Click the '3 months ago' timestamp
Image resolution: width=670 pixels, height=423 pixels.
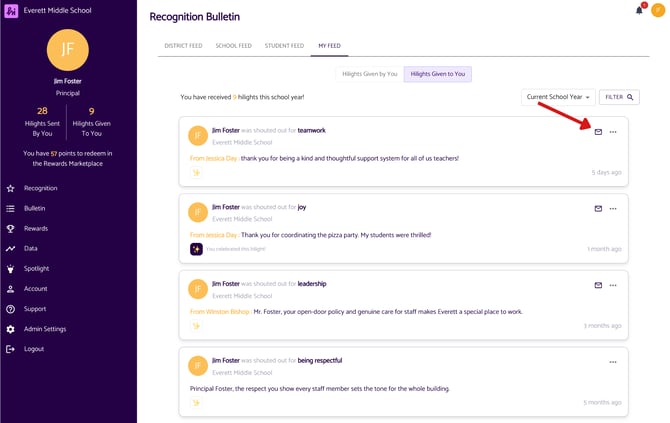pyautogui.click(x=602, y=326)
